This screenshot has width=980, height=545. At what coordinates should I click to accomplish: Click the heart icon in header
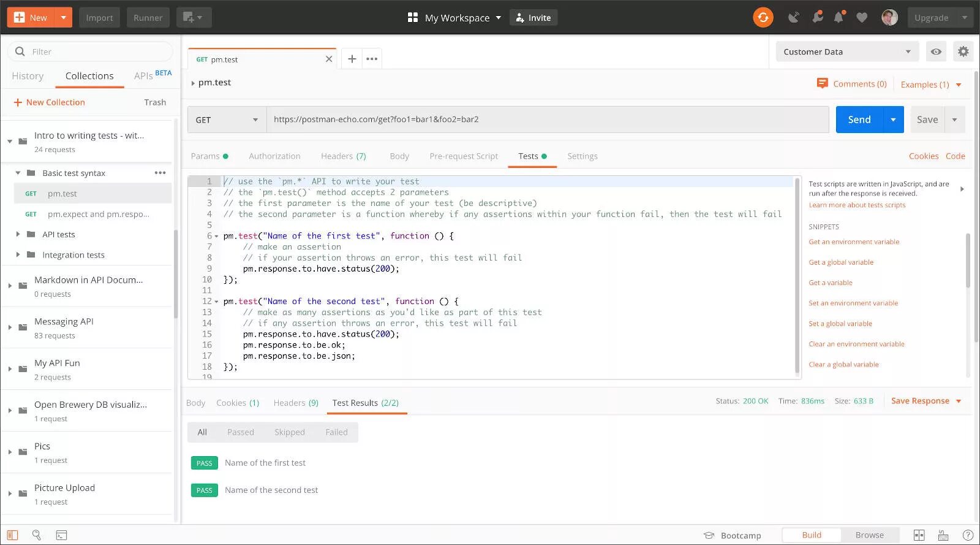coord(862,18)
